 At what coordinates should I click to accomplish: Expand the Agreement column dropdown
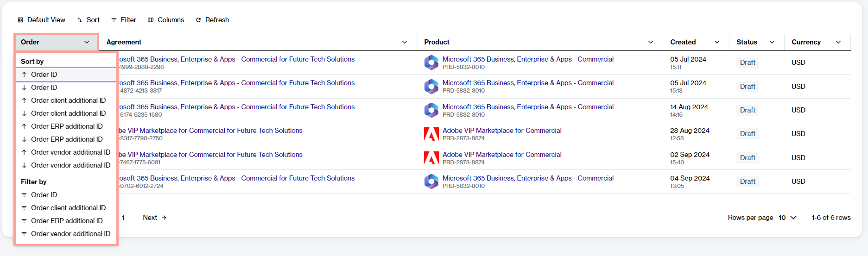click(404, 42)
